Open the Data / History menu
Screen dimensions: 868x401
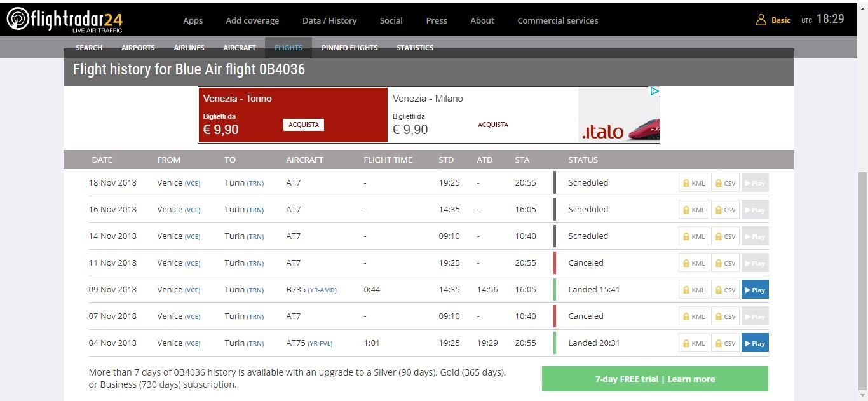click(x=329, y=20)
